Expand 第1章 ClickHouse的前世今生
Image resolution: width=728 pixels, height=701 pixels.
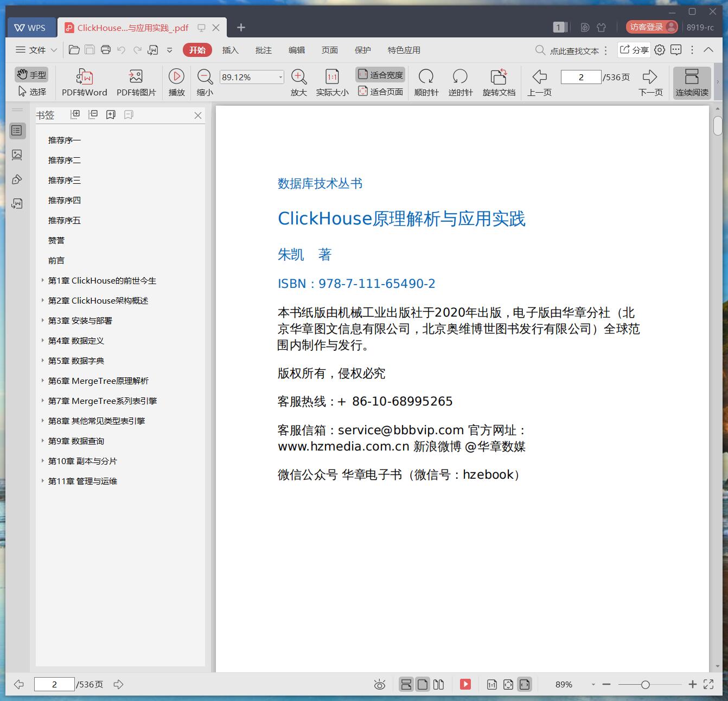tap(43, 280)
